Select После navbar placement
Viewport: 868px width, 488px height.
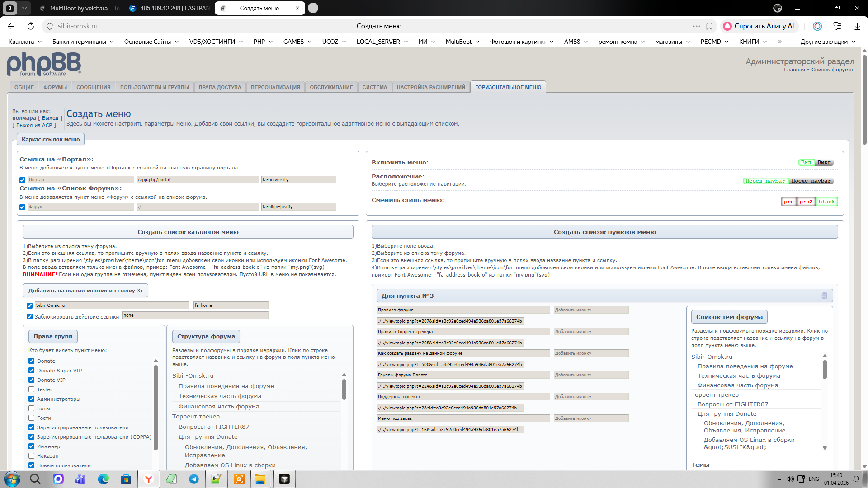[811, 181]
